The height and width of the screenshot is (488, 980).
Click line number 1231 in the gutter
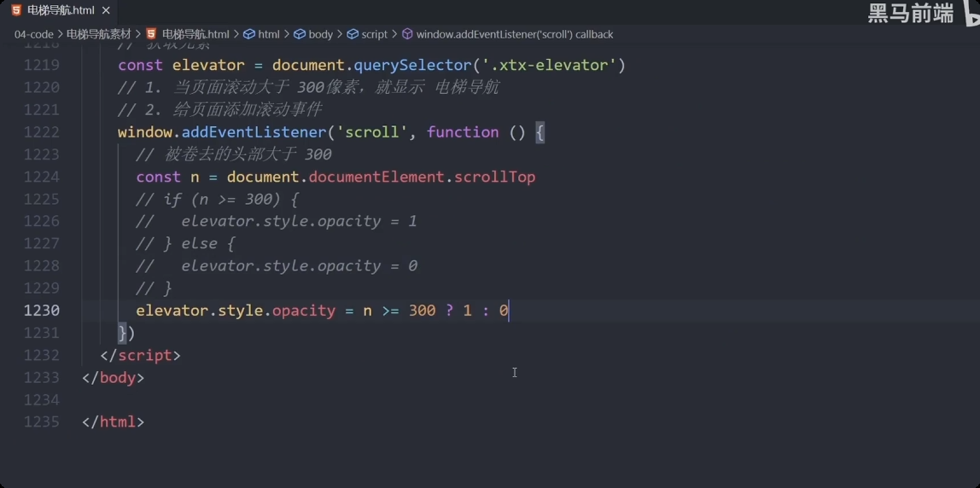pos(42,333)
